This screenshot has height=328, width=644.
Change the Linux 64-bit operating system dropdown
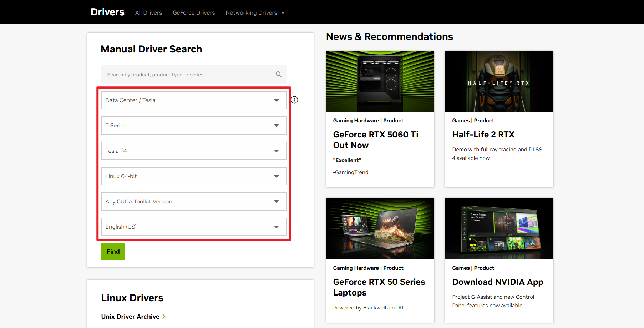194,176
